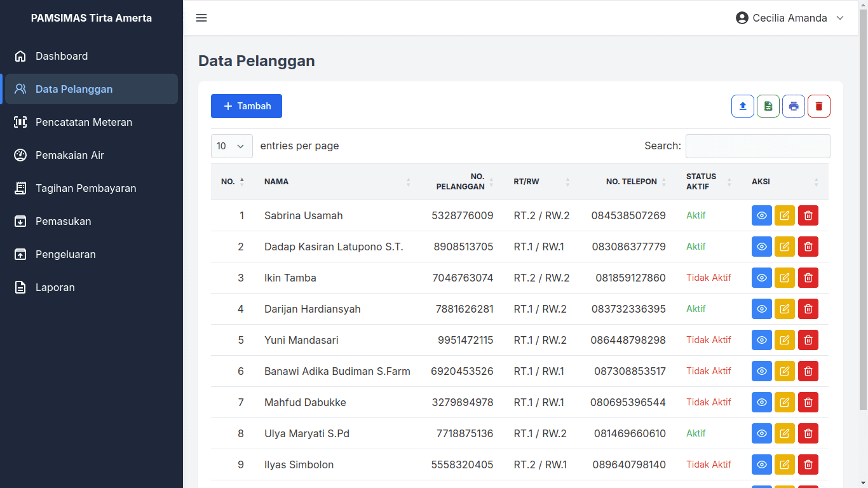868x488 pixels.
Task: Go to Tagihan Pembayaran menu item
Action: click(x=86, y=188)
